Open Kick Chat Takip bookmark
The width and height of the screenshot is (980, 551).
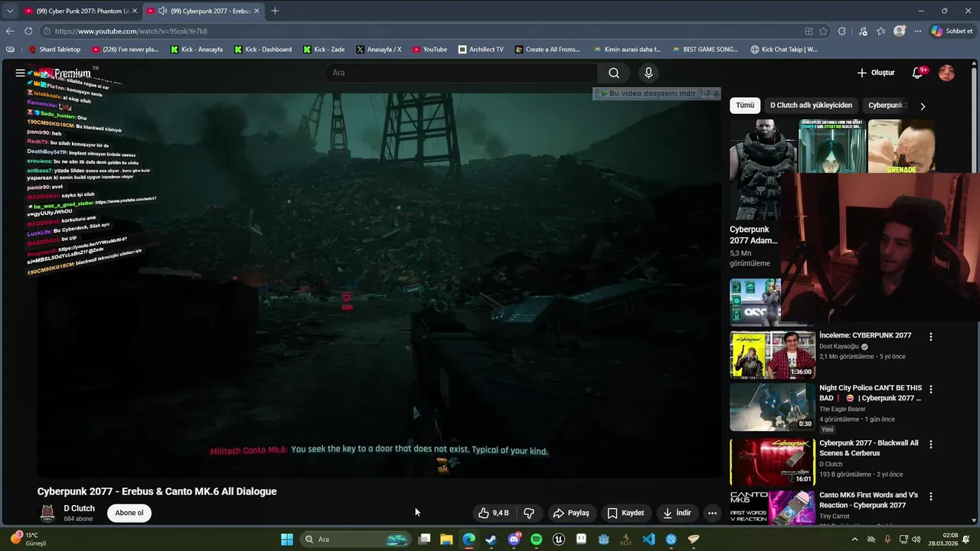784,49
